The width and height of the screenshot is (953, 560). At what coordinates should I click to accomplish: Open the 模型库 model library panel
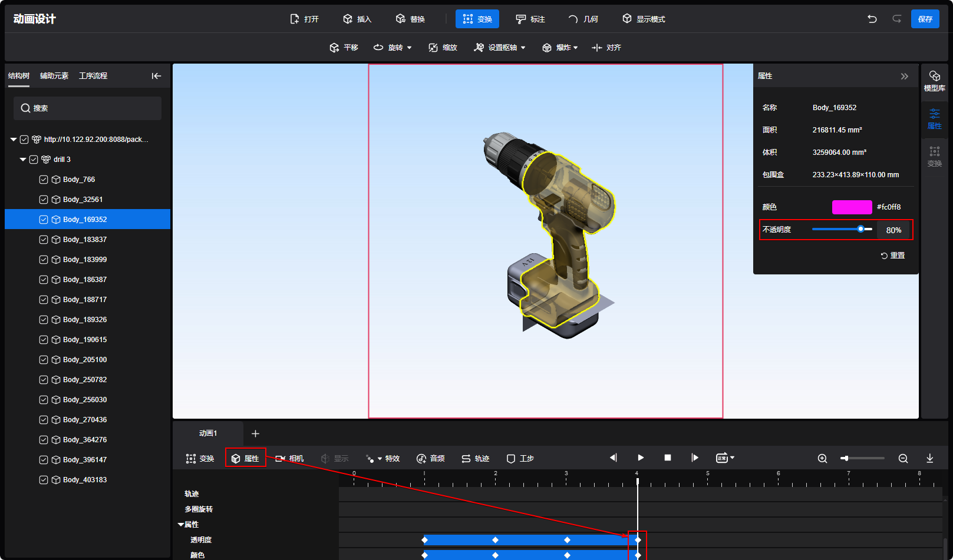point(934,81)
